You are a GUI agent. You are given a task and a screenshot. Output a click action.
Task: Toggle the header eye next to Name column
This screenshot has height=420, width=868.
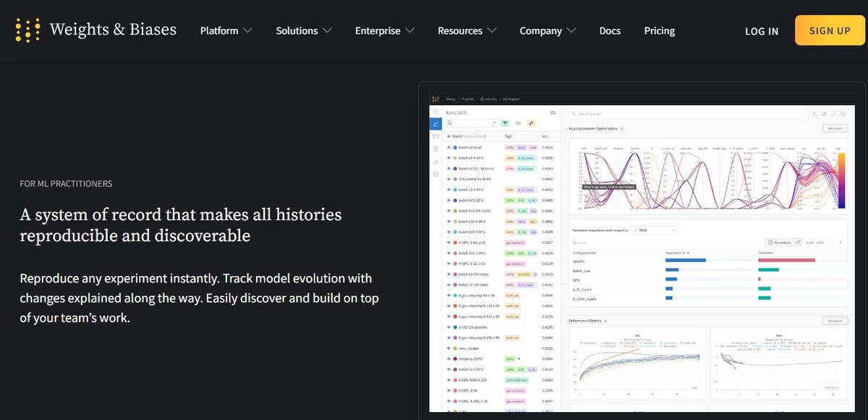[448, 136]
